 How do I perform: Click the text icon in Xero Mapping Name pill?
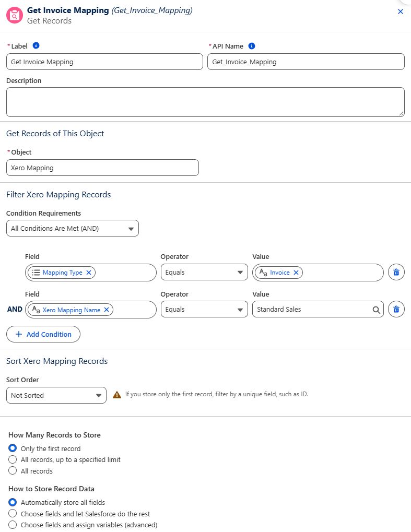(x=36, y=310)
